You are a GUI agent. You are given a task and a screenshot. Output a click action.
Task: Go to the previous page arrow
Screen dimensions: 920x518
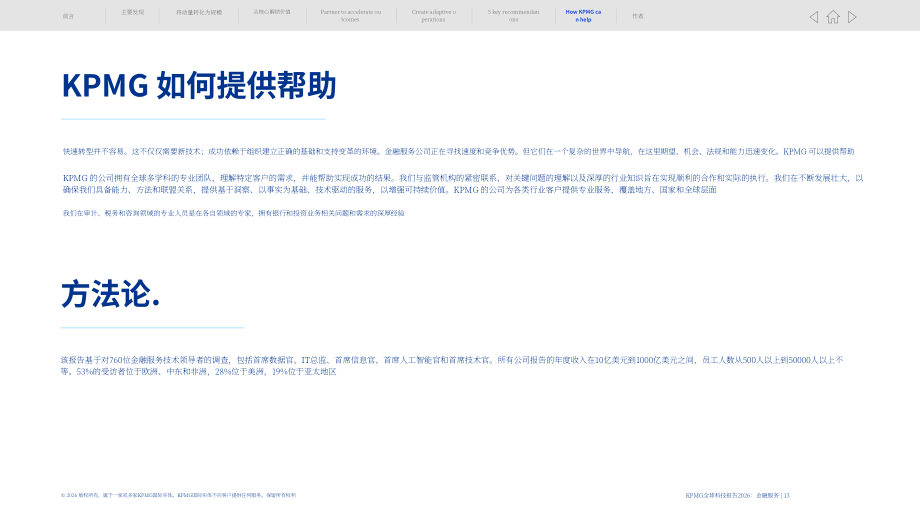click(814, 17)
